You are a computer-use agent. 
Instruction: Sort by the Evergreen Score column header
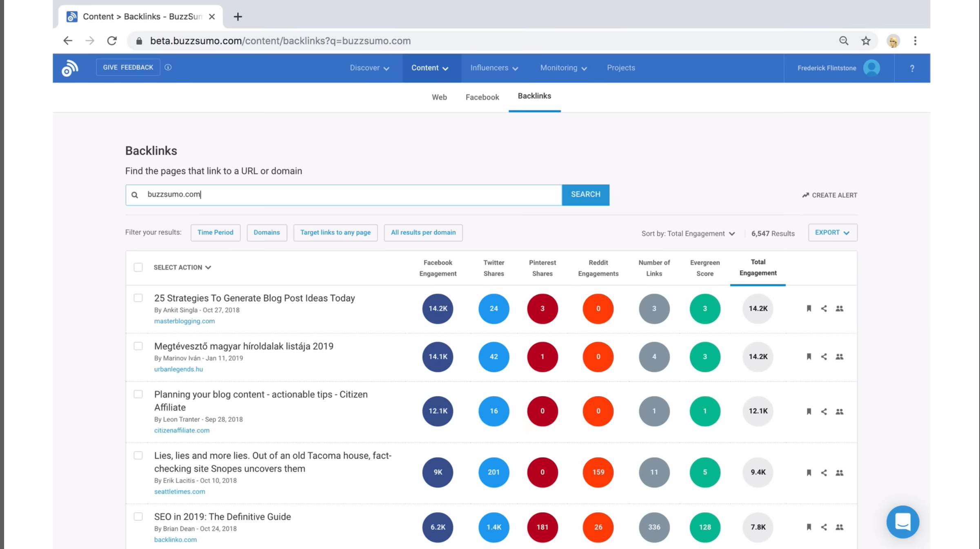pos(705,268)
